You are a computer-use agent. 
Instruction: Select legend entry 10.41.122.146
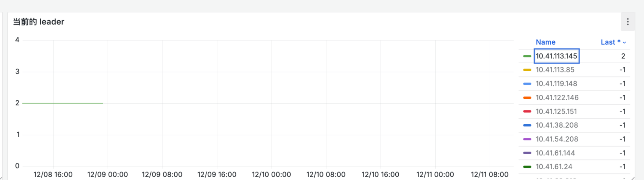pos(557,98)
